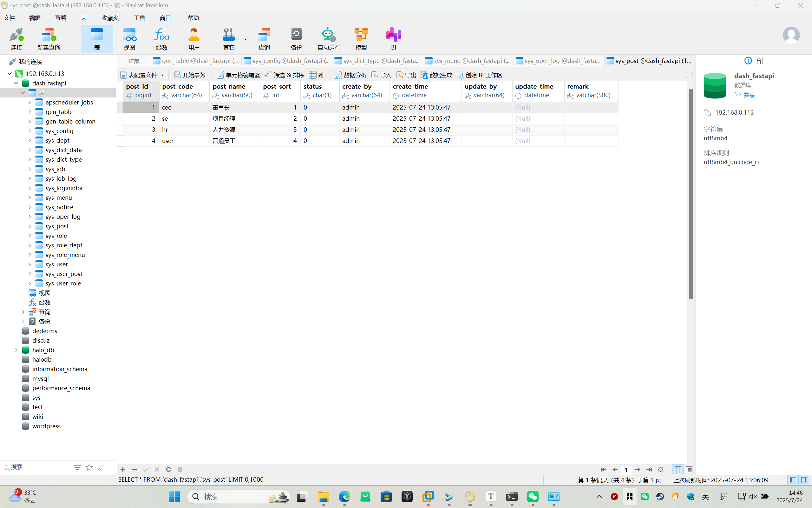This screenshot has width=812, height=508.
Task: Select the cell containing 项目经理
Action: (x=234, y=119)
